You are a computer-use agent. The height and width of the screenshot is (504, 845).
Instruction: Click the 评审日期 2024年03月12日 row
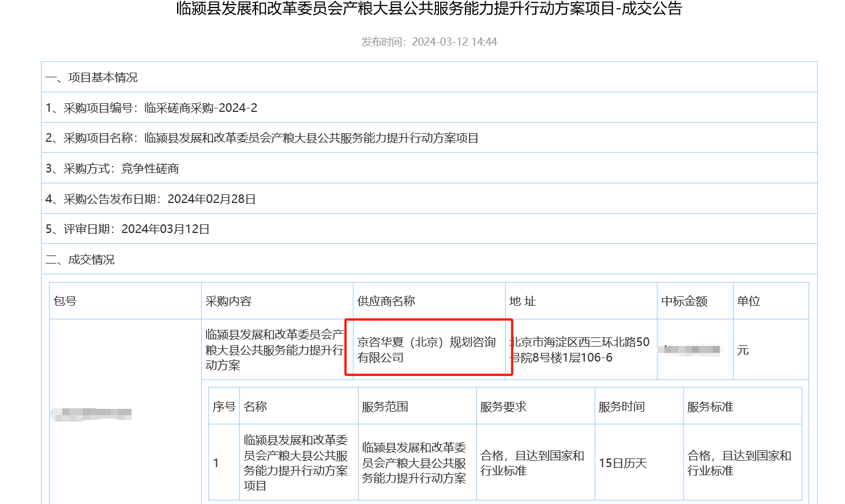[429, 229]
